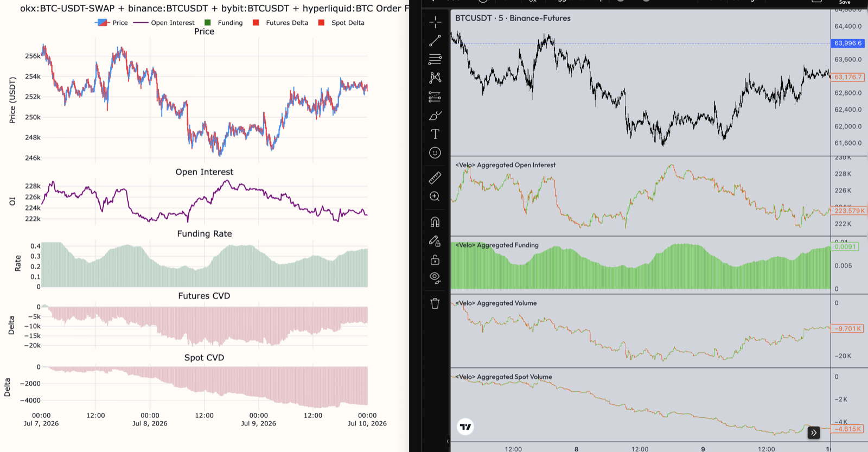The image size is (868, 452).
Task: Click the BTCUSDT · 5 · Binance-Futures title
Action: click(x=513, y=18)
